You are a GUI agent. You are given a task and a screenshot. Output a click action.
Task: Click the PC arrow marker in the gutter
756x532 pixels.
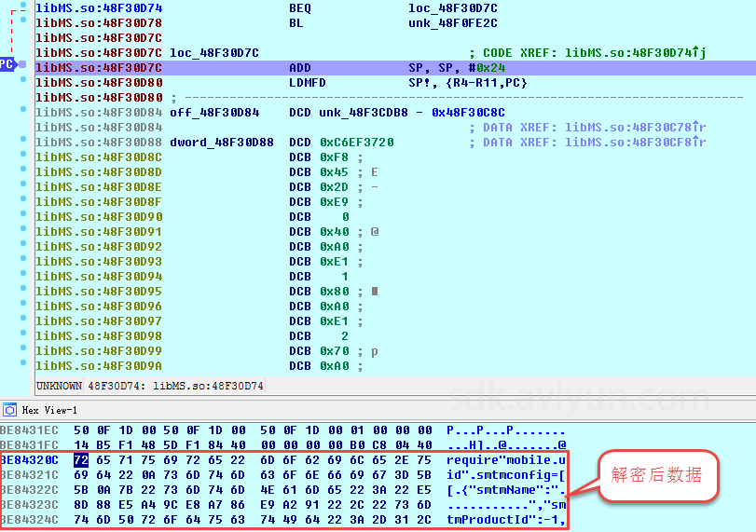click(x=7, y=64)
